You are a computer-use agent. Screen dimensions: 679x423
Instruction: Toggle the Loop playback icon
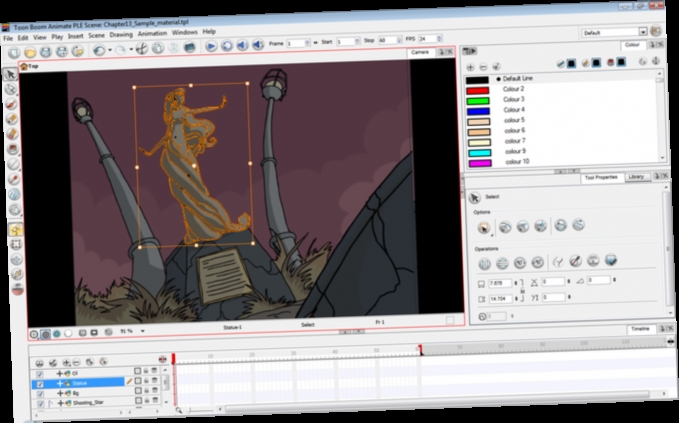226,45
